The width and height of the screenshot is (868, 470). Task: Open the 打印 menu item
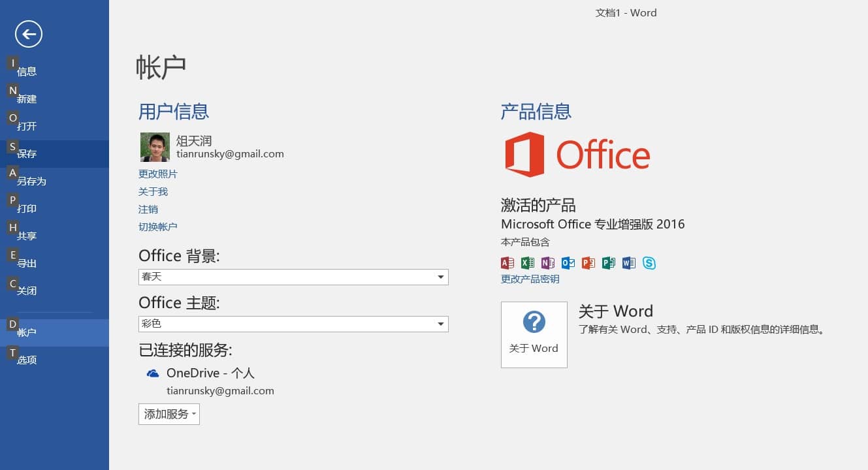tap(54, 208)
